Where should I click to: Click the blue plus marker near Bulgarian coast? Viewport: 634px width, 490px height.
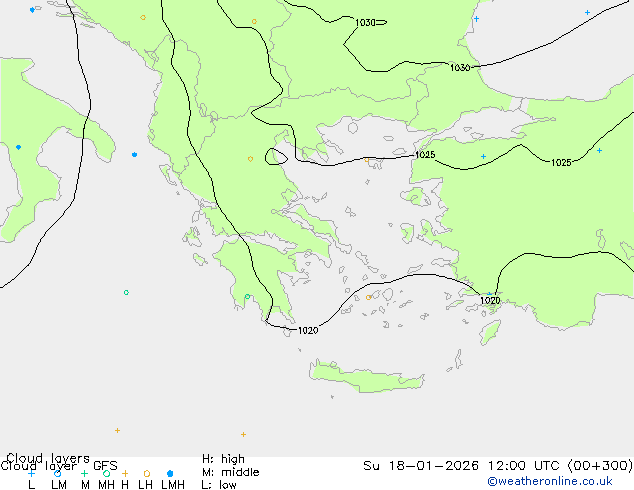(476, 19)
